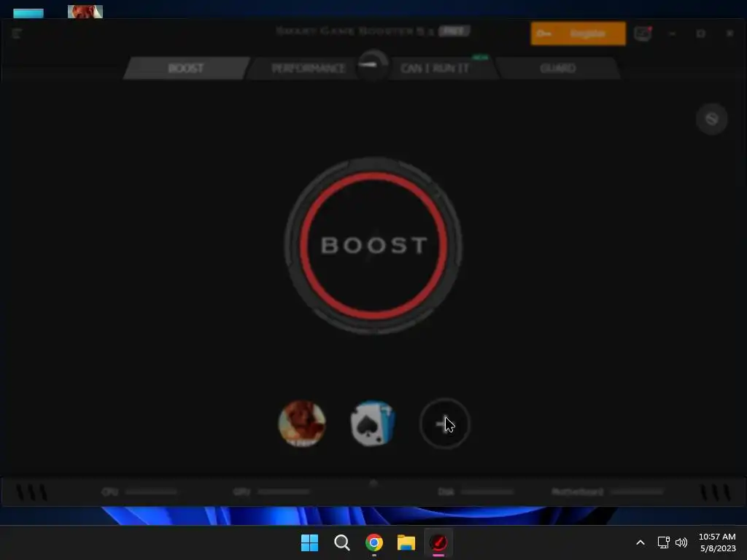Viewport: 747px width, 560px height.
Task: Click the Disk readout in the bottom bar
Action: pyautogui.click(x=476, y=491)
